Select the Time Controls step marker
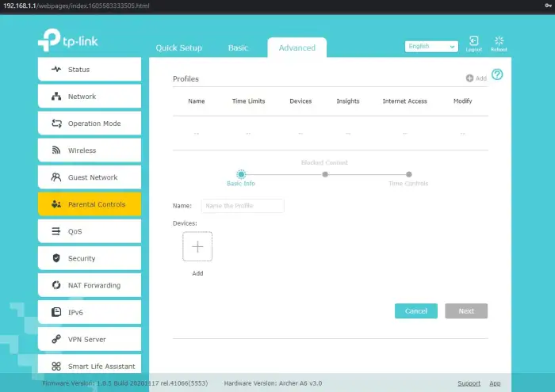This screenshot has height=392, width=555. point(409,174)
